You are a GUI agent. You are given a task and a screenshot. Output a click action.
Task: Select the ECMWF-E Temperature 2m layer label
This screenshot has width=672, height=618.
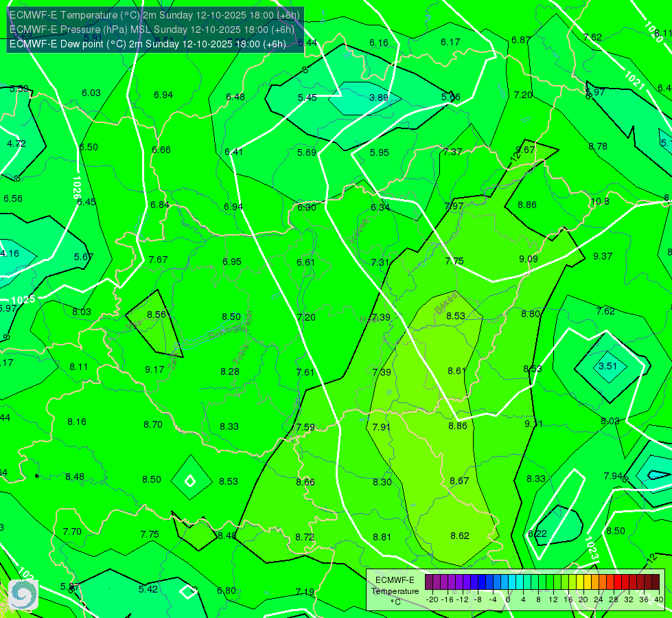pyautogui.click(x=154, y=15)
